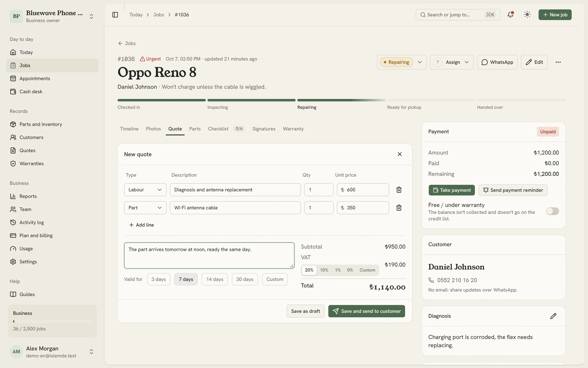Click the search or jump to field
Viewport: 588px width, 368px height.
coord(458,15)
